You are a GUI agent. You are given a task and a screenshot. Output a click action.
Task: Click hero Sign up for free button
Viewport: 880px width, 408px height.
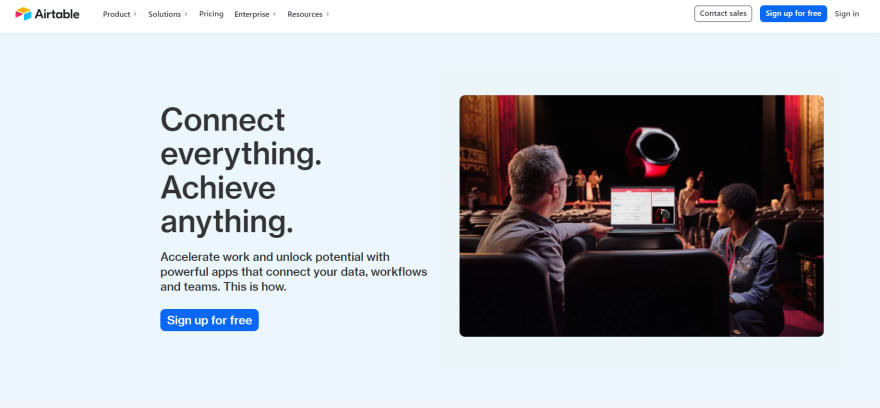pyautogui.click(x=209, y=320)
